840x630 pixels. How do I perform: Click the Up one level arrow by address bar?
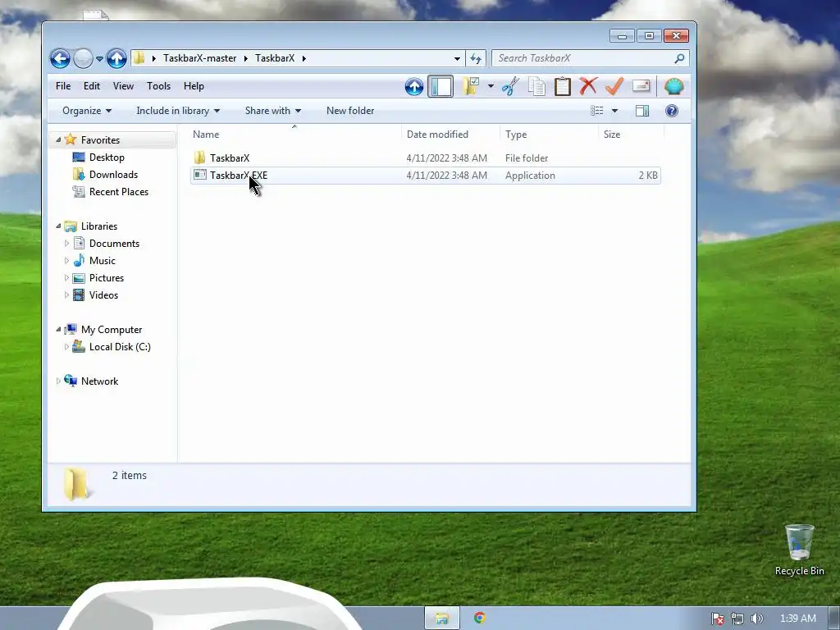pyautogui.click(x=116, y=58)
